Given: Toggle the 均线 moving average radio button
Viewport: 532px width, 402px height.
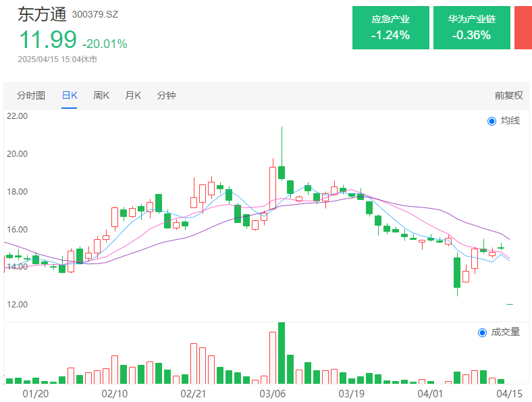Looking at the screenshot, I should [491, 121].
